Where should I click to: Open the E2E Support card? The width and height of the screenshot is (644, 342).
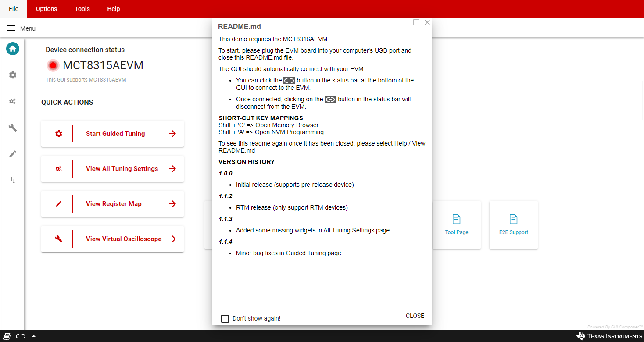point(513,225)
